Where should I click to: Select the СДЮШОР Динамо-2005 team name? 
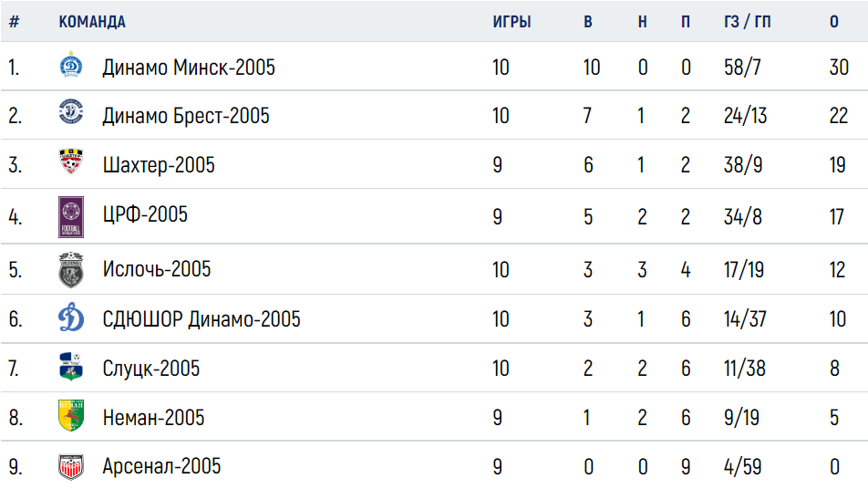point(201,319)
